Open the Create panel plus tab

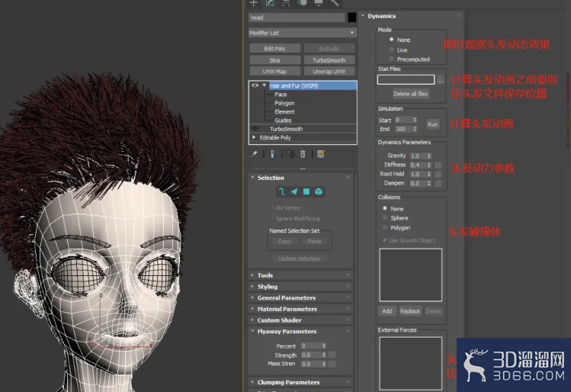click(x=254, y=3)
